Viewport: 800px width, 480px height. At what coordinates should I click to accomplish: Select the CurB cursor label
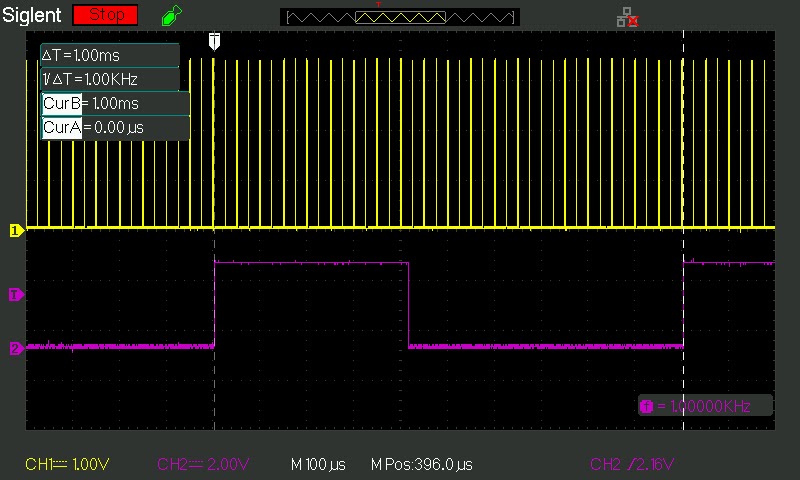[x=62, y=104]
